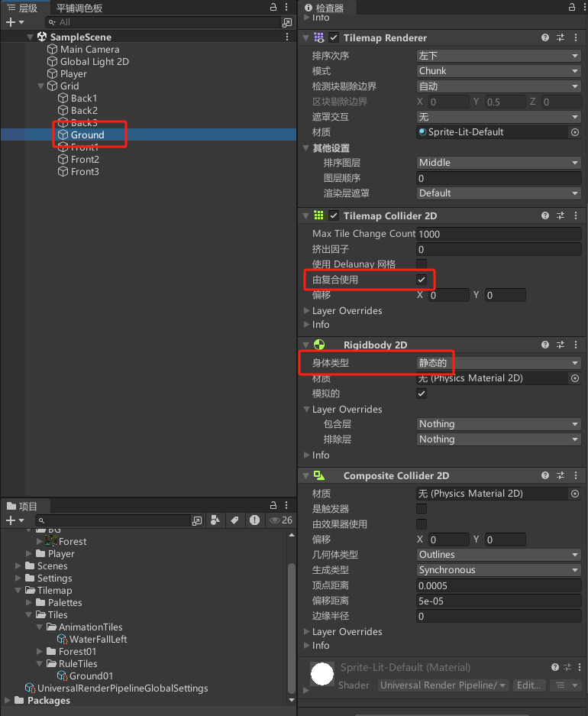588x716 pixels.
Task: Search project by type icon
Action: pyautogui.click(x=215, y=520)
